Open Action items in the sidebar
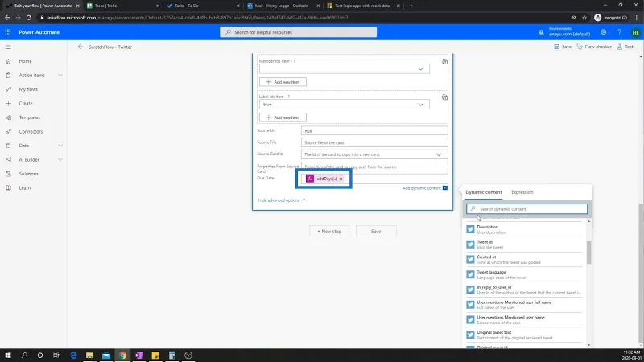Image resolution: width=644 pixels, height=362 pixels. point(31,75)
